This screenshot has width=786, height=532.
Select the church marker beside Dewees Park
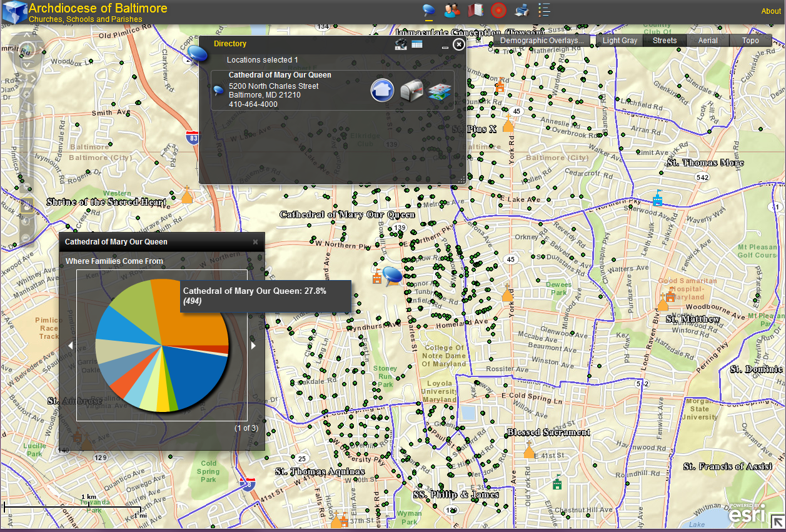click(507, 293)
